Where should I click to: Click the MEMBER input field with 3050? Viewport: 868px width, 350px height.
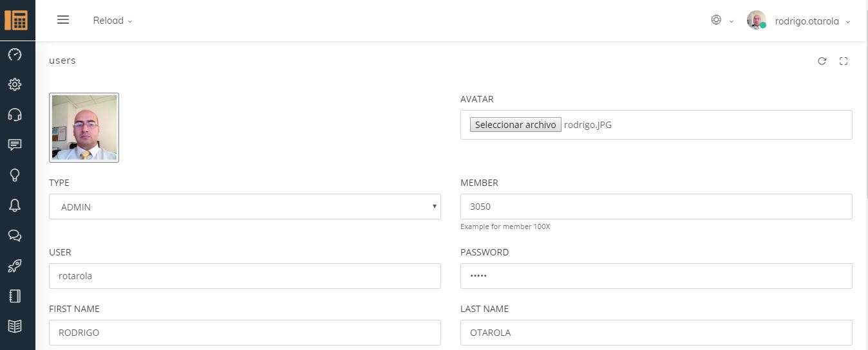[x=656, y=207]
